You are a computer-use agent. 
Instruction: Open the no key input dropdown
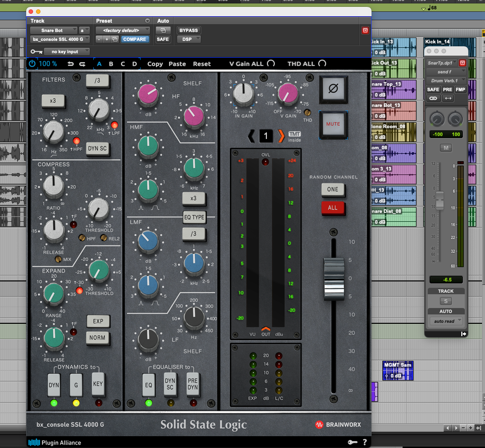point(67,52)
